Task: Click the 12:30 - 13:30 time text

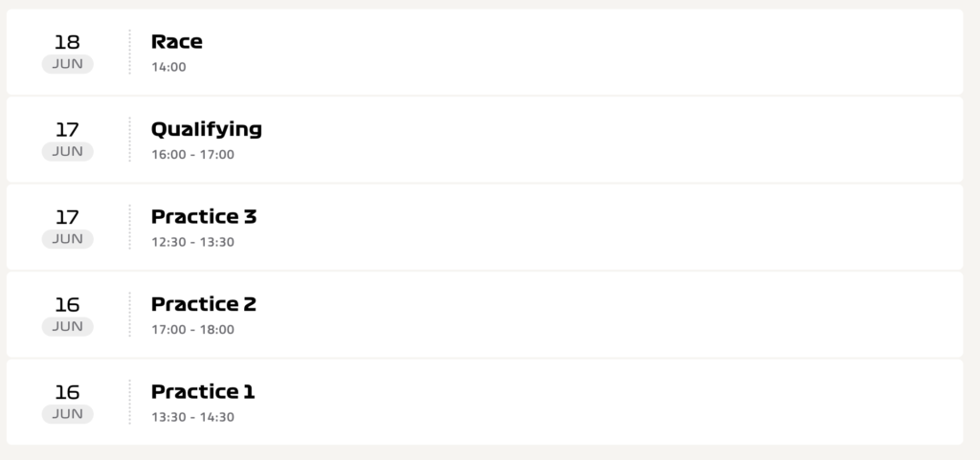Action: [192, 242]
